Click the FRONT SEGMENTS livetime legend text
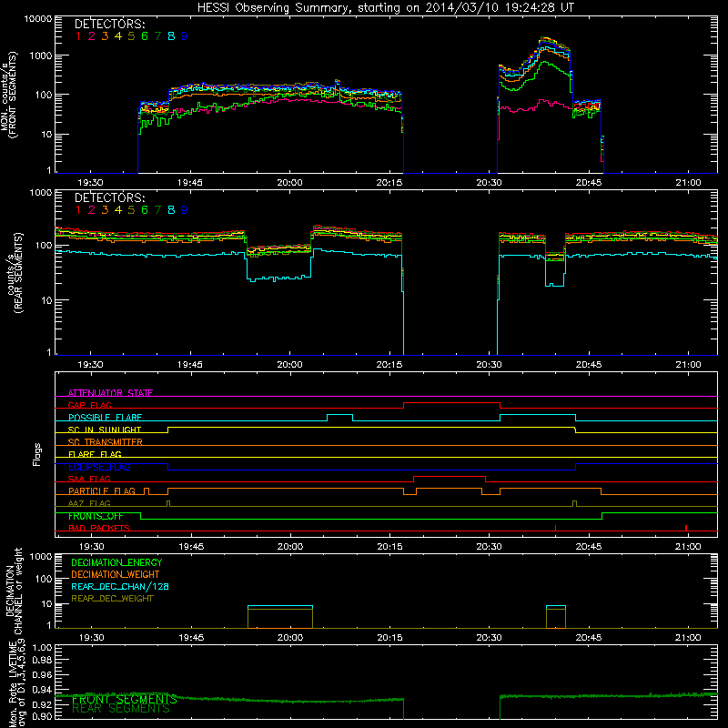 coord(125,699)
